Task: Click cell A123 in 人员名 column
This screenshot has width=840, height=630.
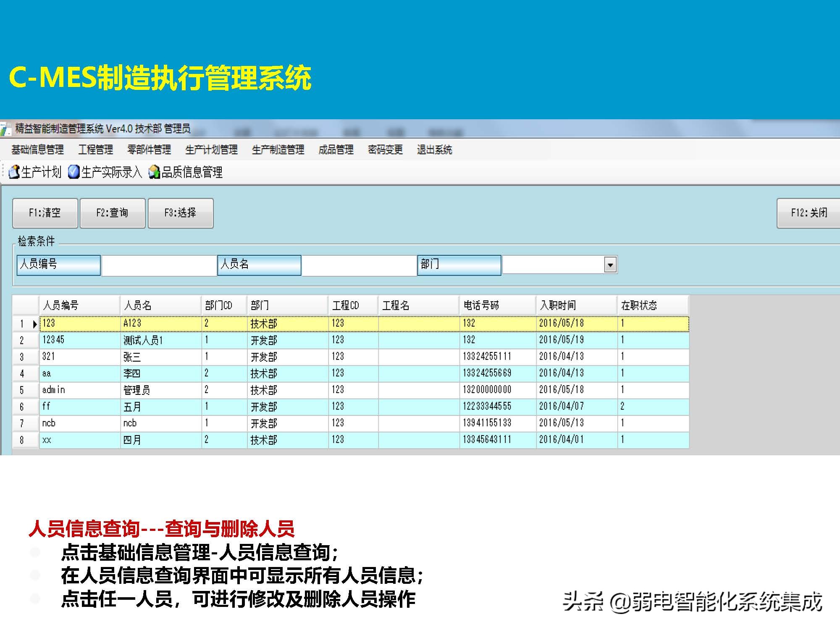Action: (x=161, y=323)
